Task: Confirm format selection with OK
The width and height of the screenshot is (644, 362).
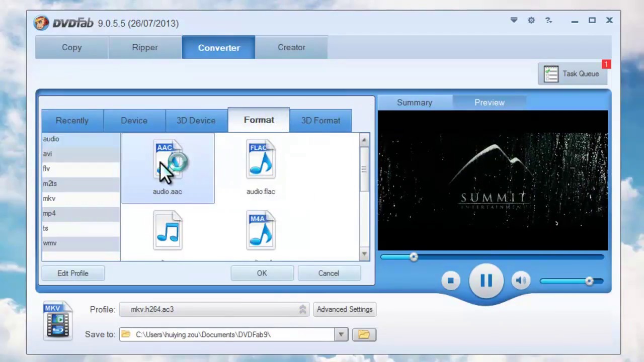Action: coord(262,273)
